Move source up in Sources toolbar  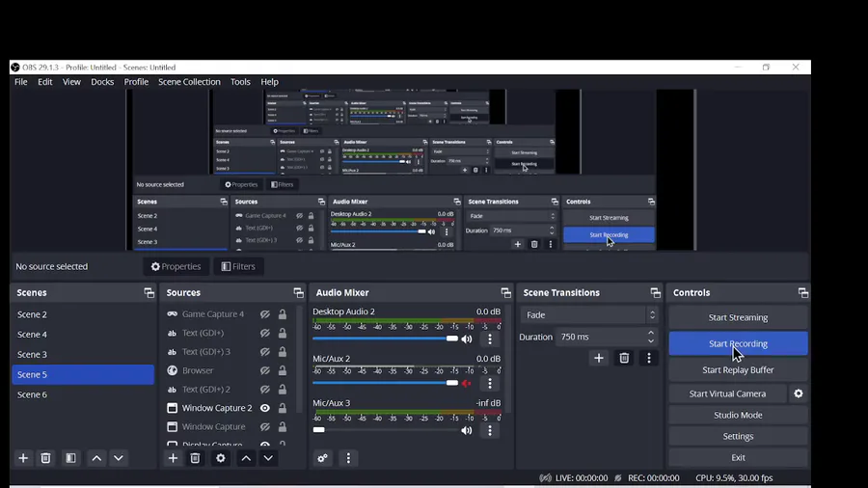(x=246, y=458)
